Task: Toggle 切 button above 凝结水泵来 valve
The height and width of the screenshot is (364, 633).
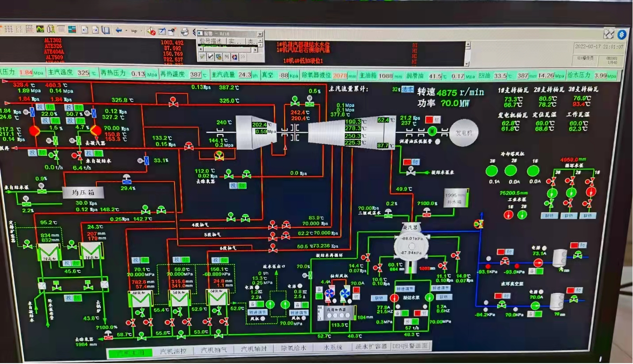Action: [x=415, y=162]
